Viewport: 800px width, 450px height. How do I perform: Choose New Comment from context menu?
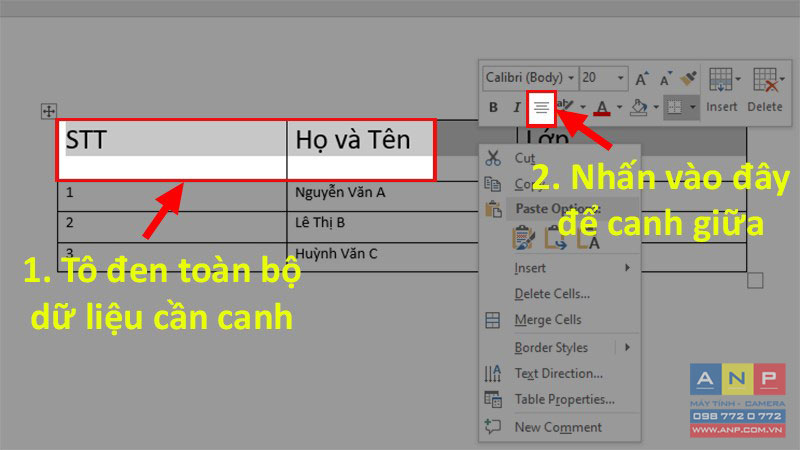coord(560,427)
